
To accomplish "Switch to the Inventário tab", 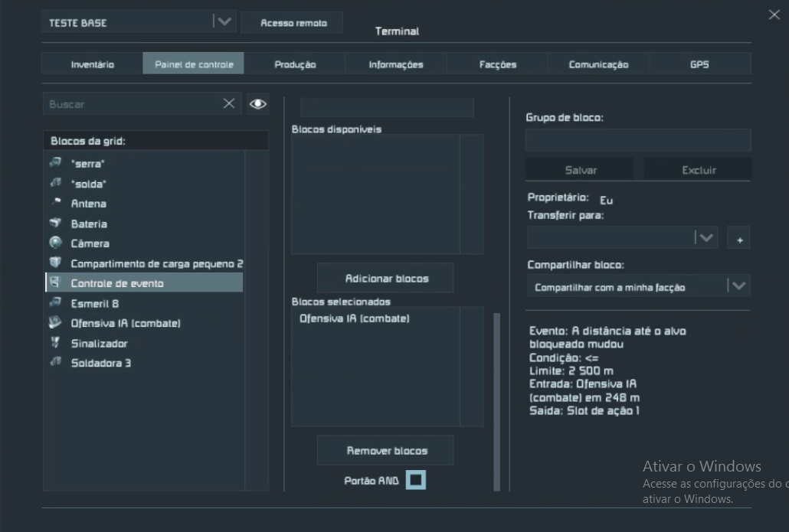I will [92, 64].
